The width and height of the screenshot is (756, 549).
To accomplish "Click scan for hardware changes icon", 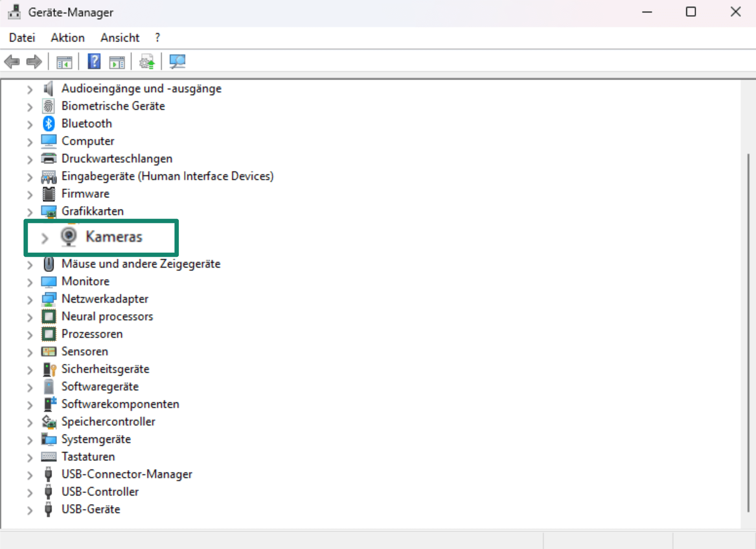I will coord(177,62).
